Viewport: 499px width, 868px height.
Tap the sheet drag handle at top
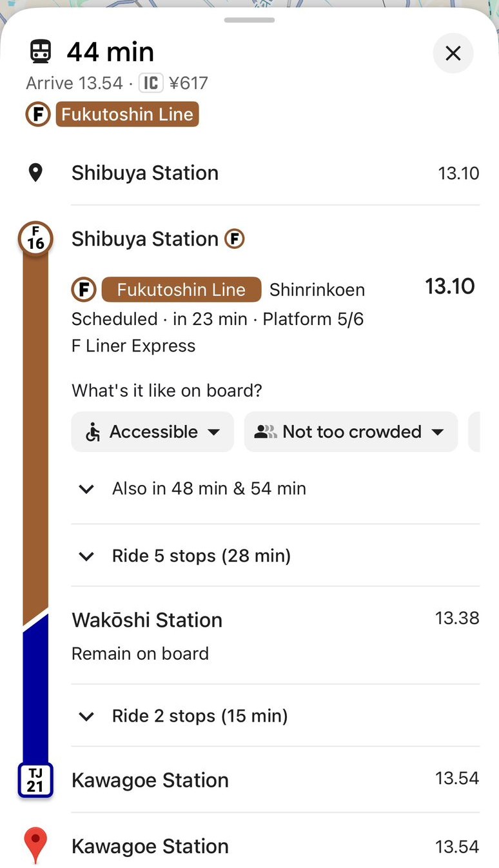[249, 20]
